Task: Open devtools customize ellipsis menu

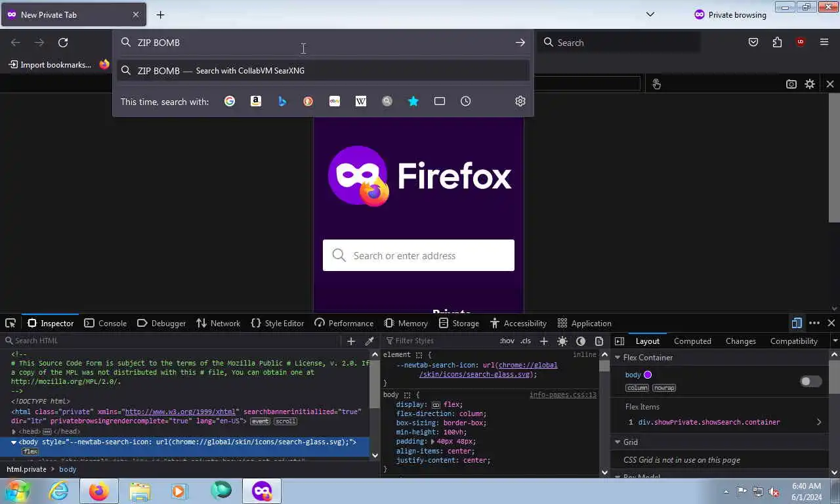Action: [x=814, y=323]
